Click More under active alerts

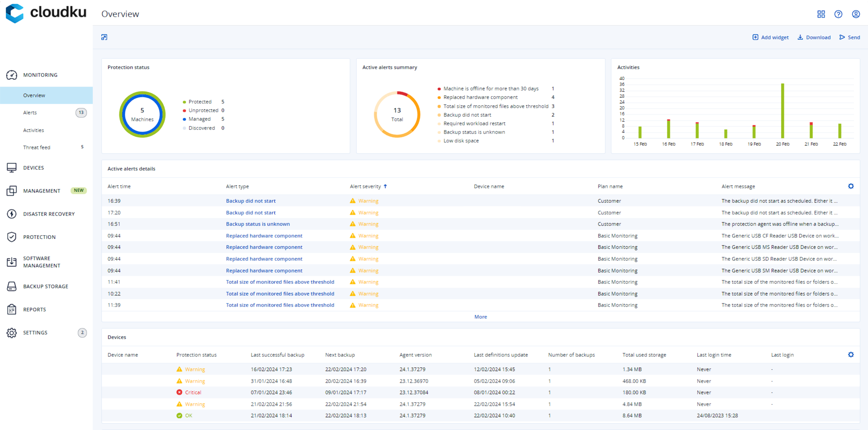(x=481, y=317)
